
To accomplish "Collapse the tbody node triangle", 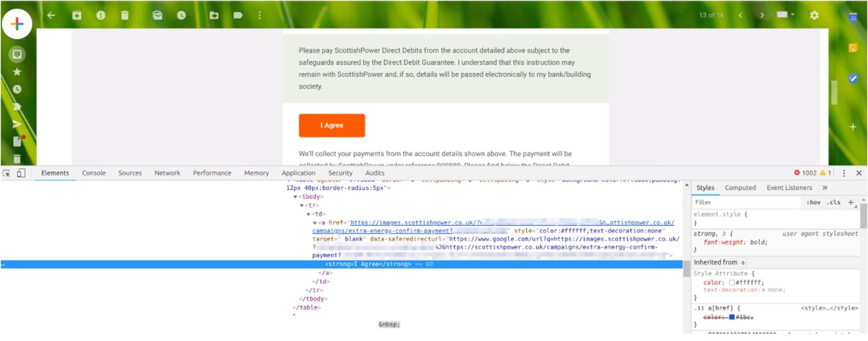I will [x=295, y=197].
